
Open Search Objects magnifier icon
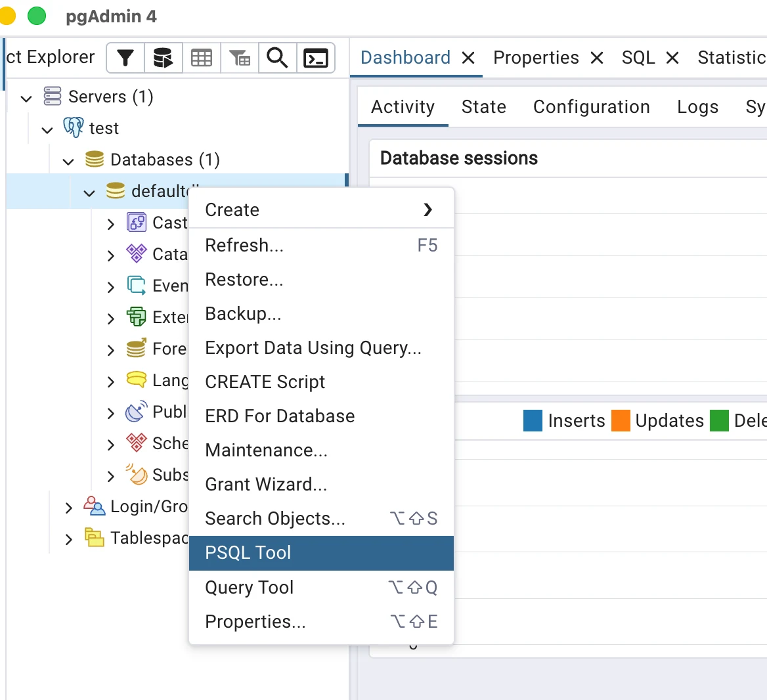tap(277, 58)
